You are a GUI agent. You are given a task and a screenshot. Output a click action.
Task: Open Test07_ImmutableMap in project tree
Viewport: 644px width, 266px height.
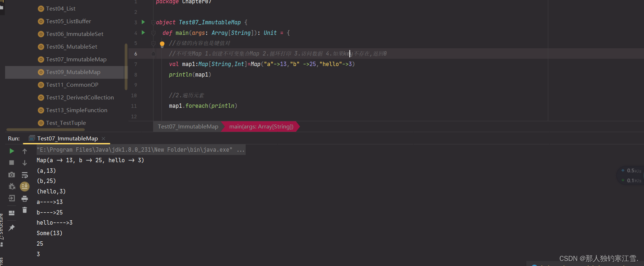[76, 59]
